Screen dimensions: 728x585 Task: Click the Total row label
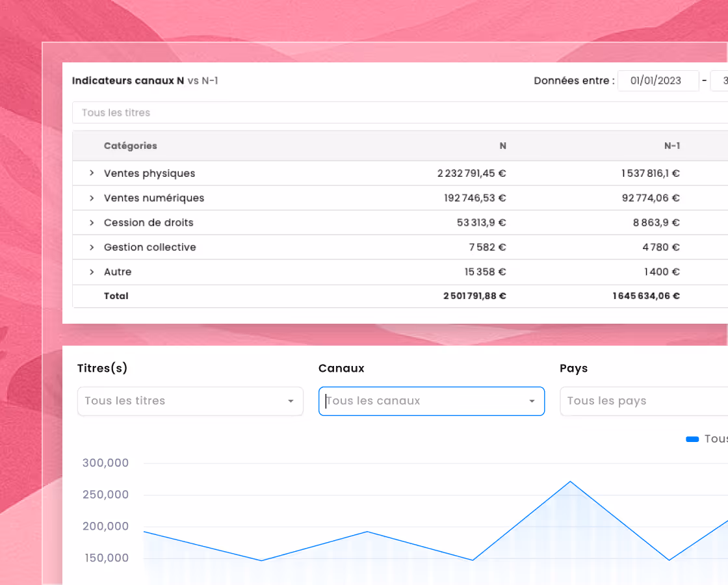(x=116, y=296)
